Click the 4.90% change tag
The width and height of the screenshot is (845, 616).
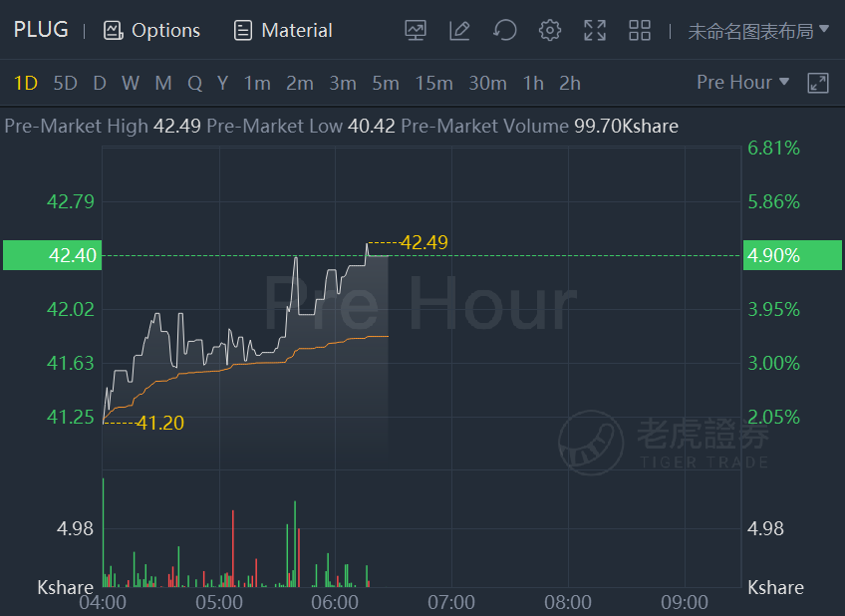pyautogui.click(x=792, y=255)
